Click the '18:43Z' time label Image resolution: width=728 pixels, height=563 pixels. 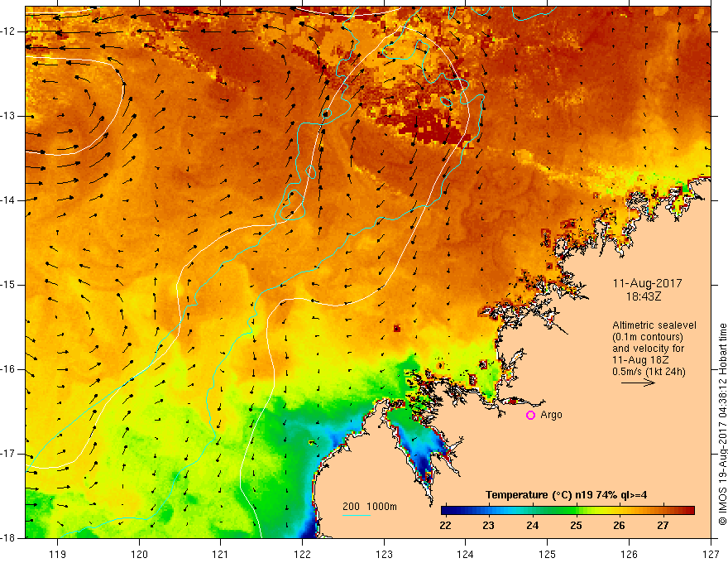point(644,296)
